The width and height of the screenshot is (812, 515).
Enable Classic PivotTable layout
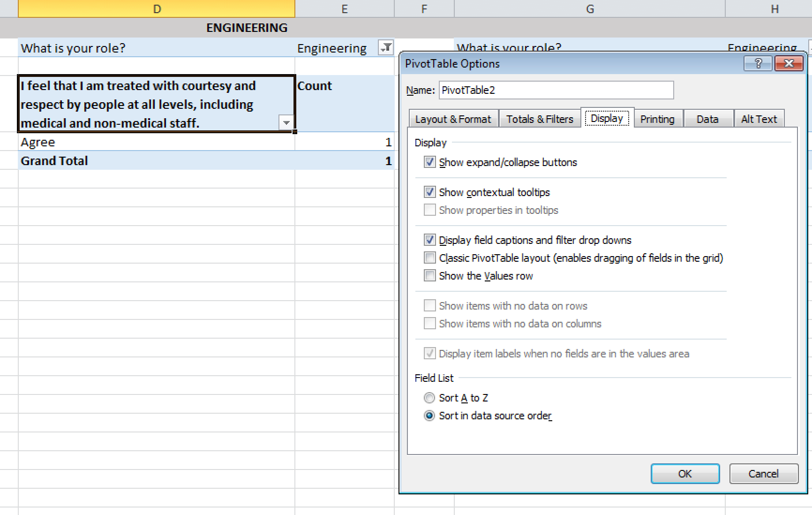[429, 257]
